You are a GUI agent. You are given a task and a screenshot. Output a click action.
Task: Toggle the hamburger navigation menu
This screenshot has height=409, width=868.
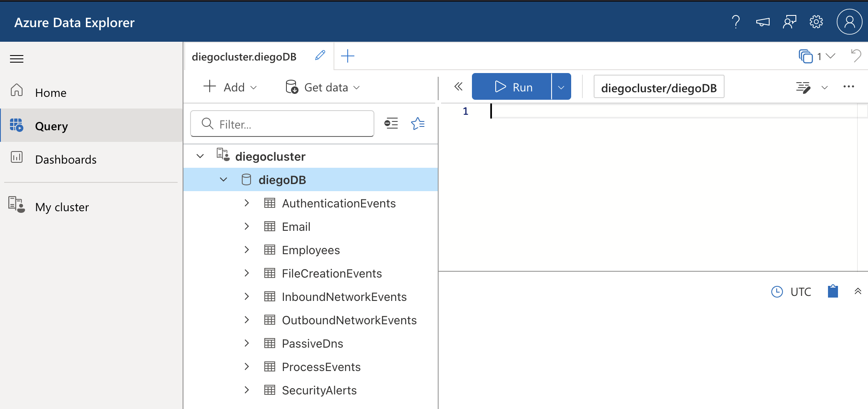click(x=17, y=59)
